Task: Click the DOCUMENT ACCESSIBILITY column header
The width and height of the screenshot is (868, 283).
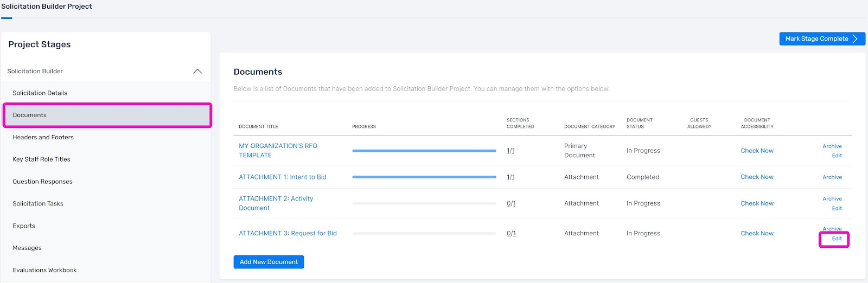Action: coord(757,123)
